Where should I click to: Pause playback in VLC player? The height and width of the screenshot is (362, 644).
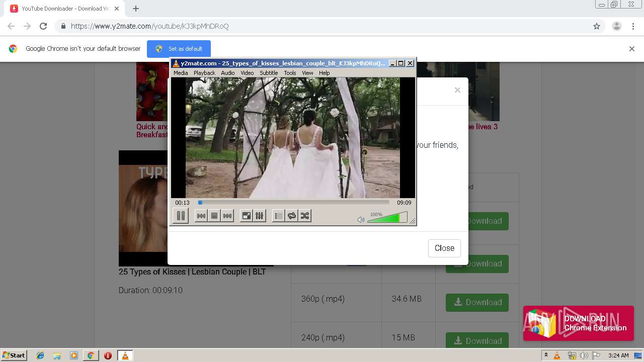[181, 216]
